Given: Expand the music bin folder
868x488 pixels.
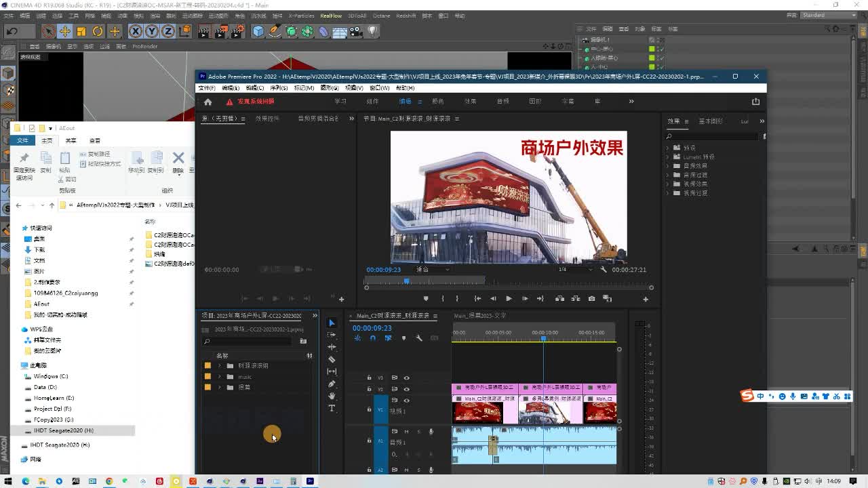Looking at the screenshot, I should click(x=219, y=377).
